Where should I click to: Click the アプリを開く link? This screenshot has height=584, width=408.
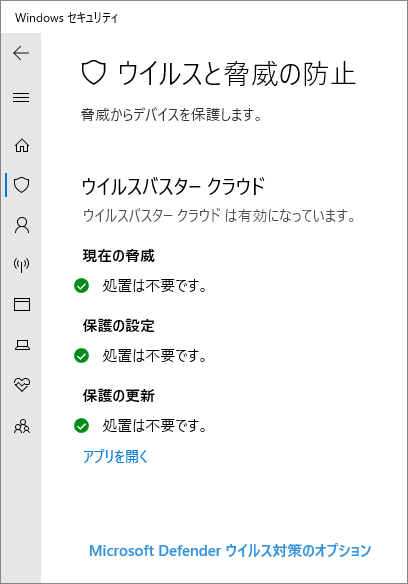(116, 456)
